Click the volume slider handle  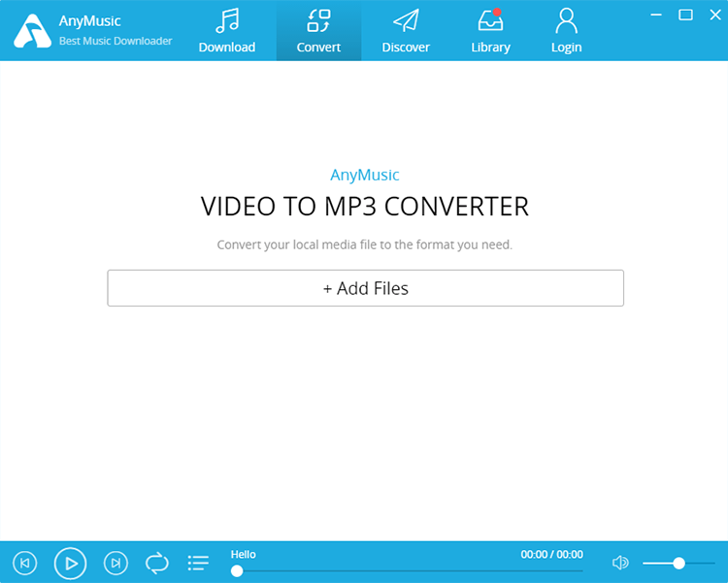coord(678,563)
